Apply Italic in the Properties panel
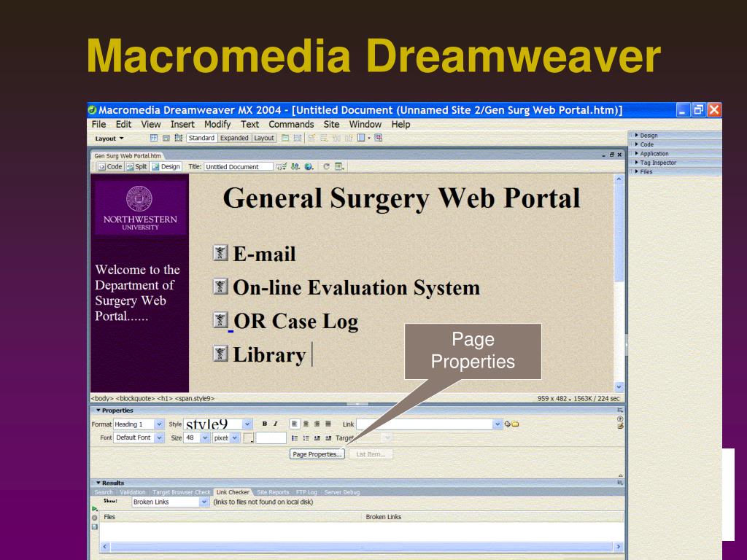This screenshot has width=747, height=560. [275, 424]
